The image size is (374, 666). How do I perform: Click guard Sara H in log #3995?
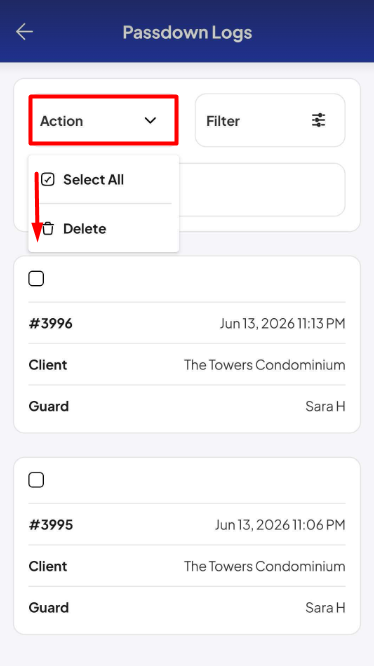coord(325,607)
